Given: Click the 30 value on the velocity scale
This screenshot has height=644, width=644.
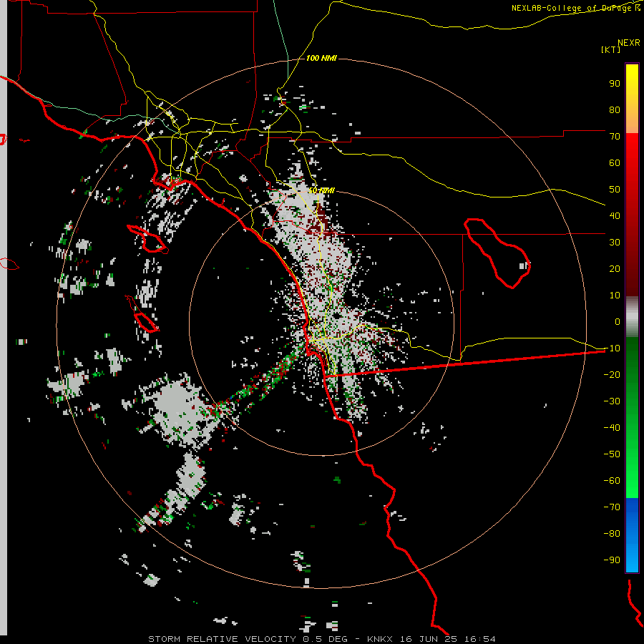Looking at the screenshot, I should pyautogui.click(x=615, y=243).
